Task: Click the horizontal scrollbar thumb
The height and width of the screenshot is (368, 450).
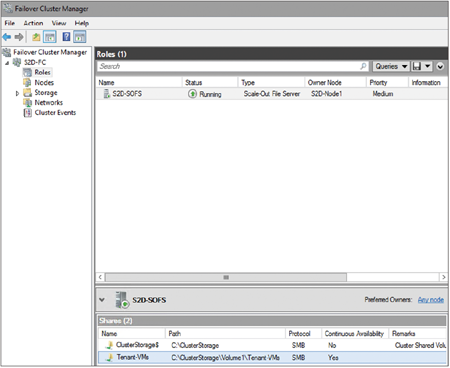Action: pos(226,277)
